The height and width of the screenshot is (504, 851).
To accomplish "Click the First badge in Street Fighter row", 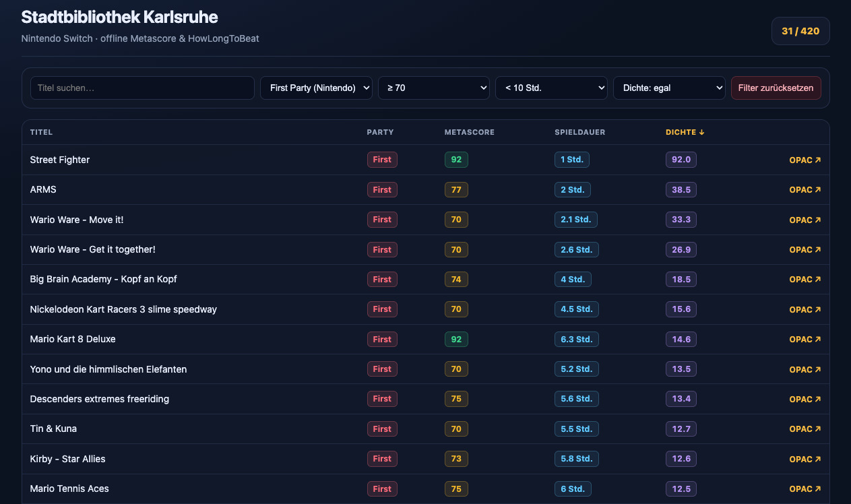I will click(382, 160).
